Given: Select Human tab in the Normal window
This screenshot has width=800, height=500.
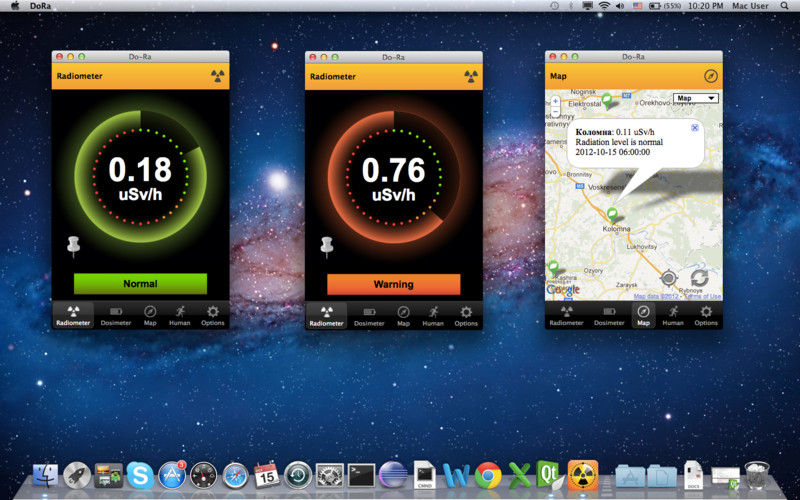Looking at the screenshot, I should point(180,315).
